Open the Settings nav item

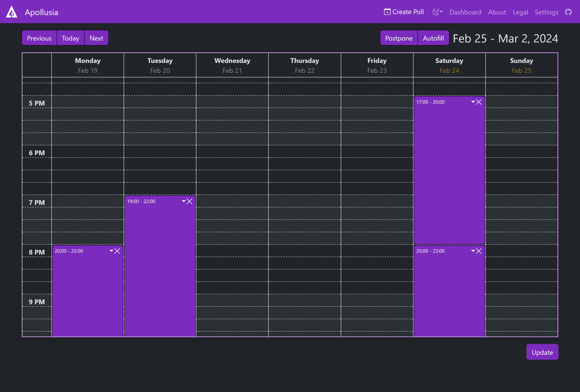[546, 12]
